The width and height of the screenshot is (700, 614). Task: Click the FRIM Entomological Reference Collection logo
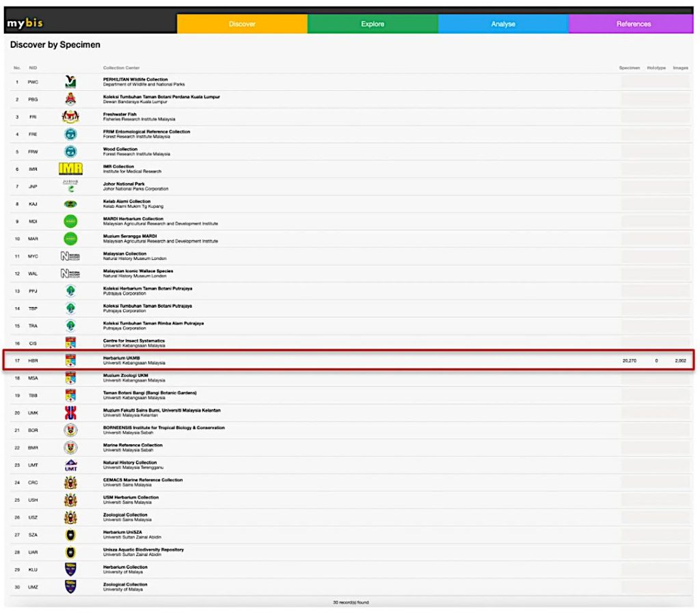70,134
